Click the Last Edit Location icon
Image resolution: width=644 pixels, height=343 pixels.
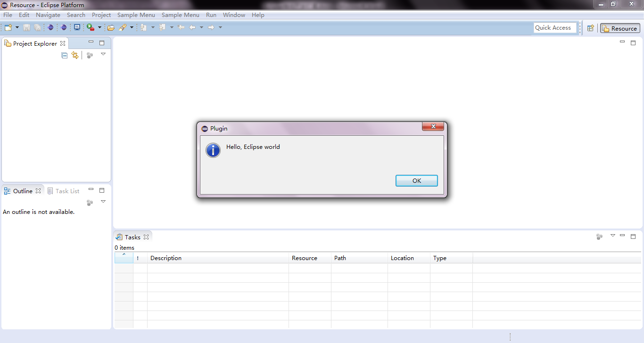click(181, 28)
